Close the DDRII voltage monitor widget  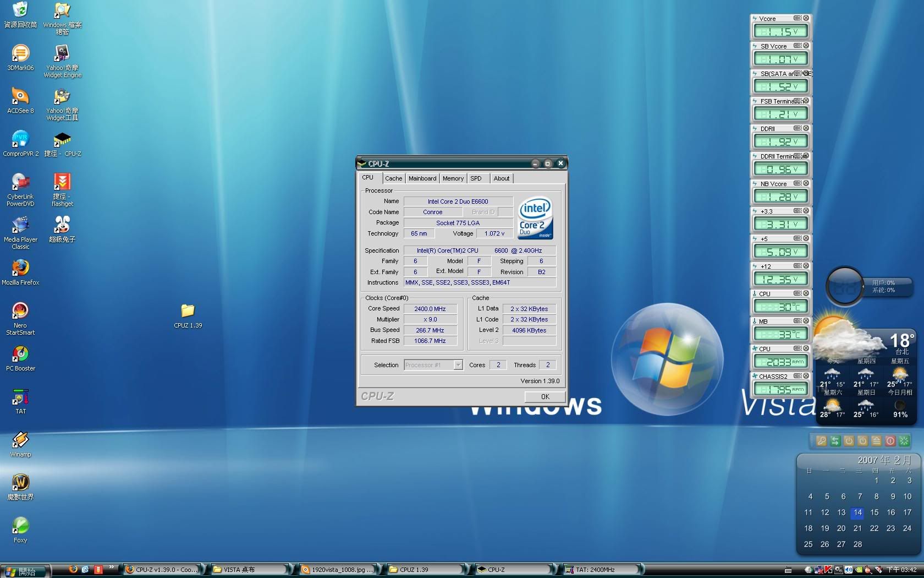[806, 128]
